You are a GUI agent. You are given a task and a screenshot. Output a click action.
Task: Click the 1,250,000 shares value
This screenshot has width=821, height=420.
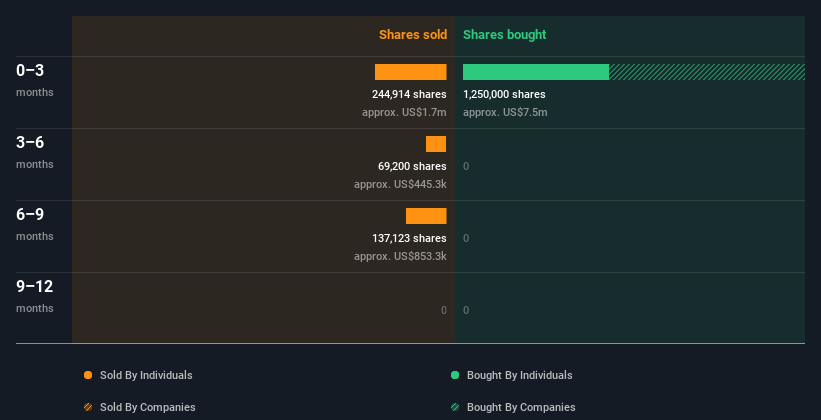(x=504, y=94)
